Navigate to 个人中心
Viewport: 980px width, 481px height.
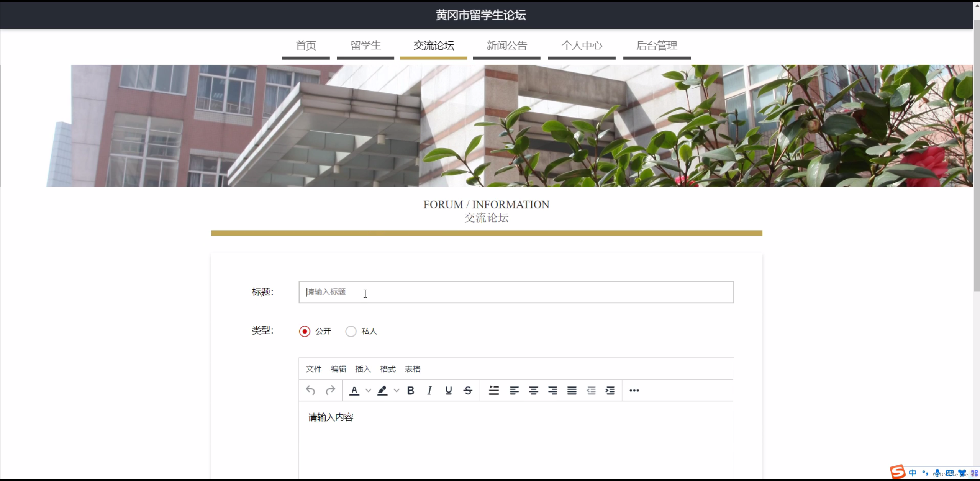tap(582, 46)
